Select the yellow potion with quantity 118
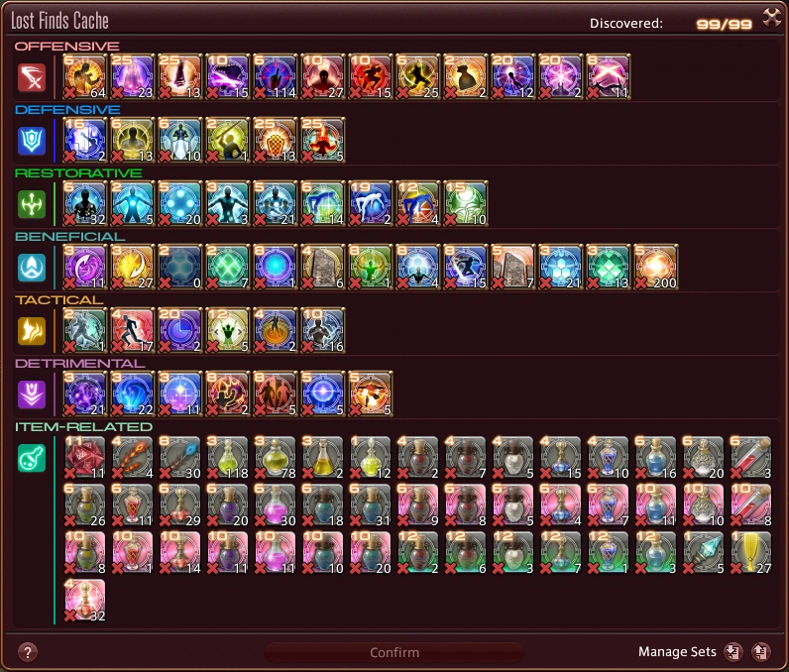The width and height of the screenshot is (789, 672). [227, 457]
